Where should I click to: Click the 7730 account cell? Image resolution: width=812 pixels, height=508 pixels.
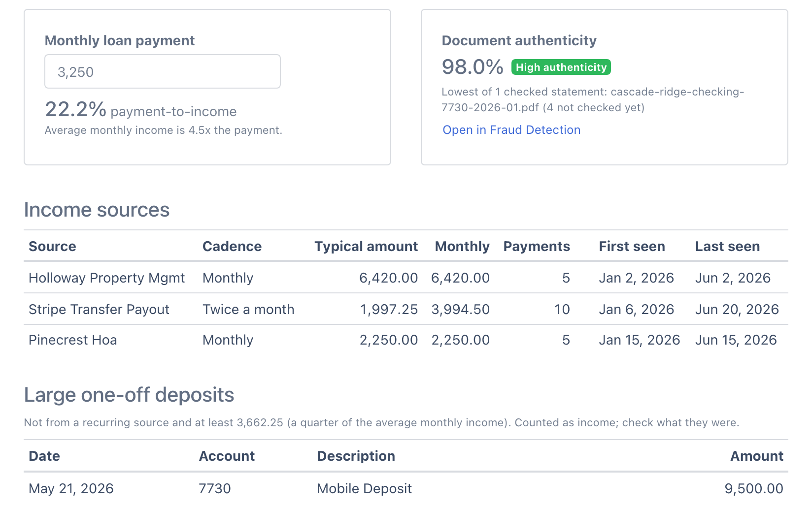click(x=215, y=488)
